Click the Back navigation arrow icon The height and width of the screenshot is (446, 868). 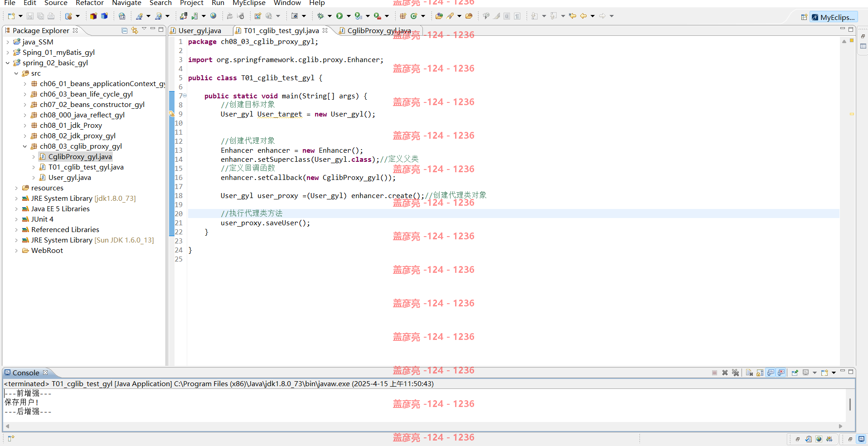click(583, 16)
